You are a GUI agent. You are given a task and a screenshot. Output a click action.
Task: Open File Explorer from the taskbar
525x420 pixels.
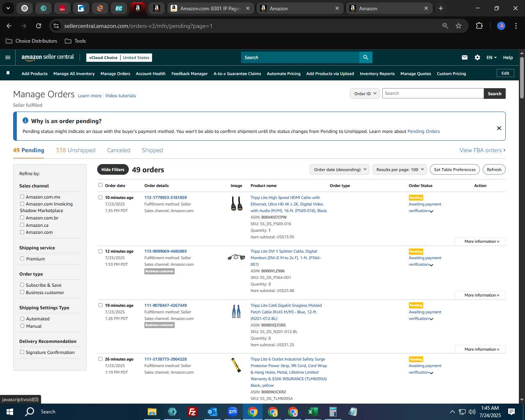[x=152, y=412]
